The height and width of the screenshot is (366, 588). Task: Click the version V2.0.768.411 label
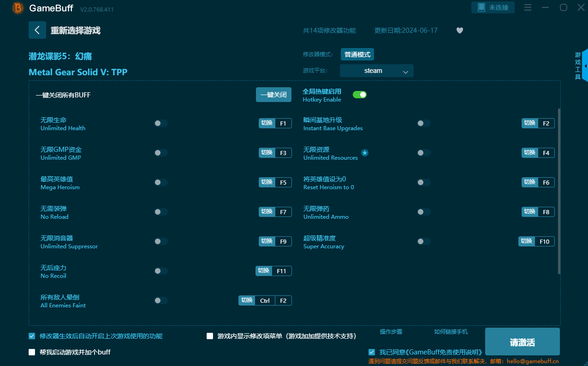point(97,9)
